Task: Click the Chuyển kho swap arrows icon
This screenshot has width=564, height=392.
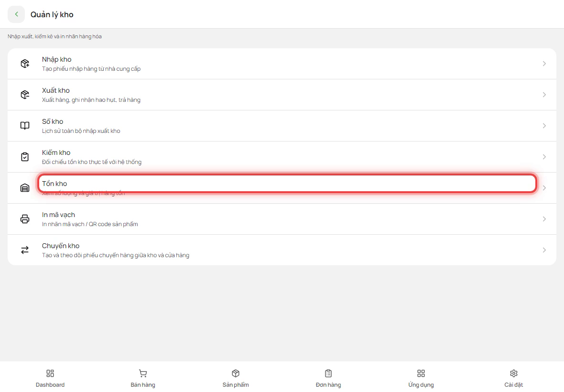Action: point(25,250)
